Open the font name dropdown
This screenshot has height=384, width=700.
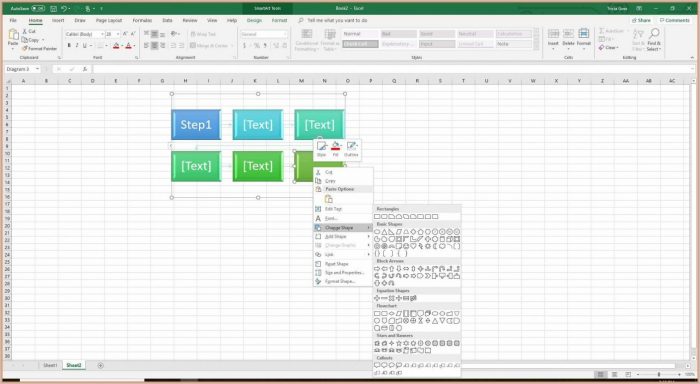pos(102,34)
